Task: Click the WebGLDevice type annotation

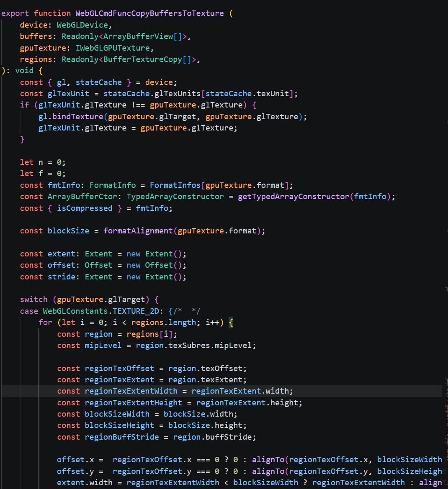Action: tap(82, 25)
